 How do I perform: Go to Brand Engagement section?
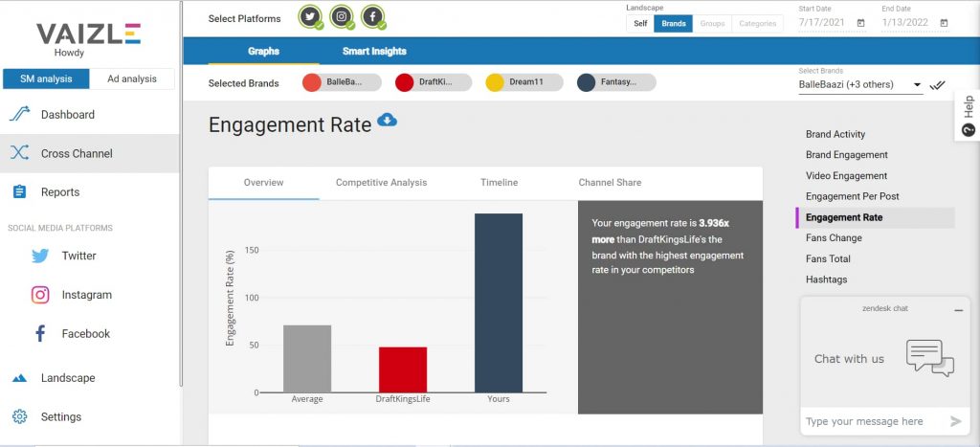pyautogui.click(x=847, y=155)
